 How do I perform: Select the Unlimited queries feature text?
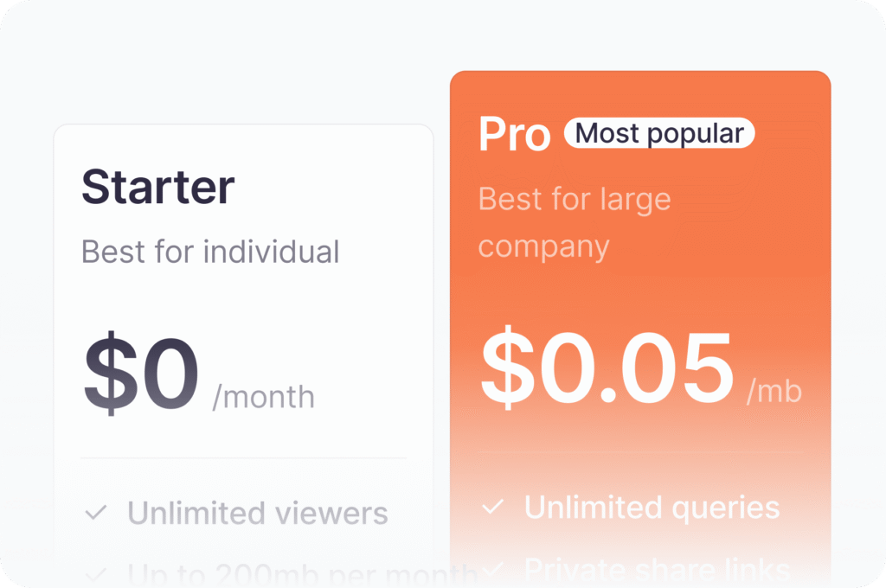(x=652, y=507)
